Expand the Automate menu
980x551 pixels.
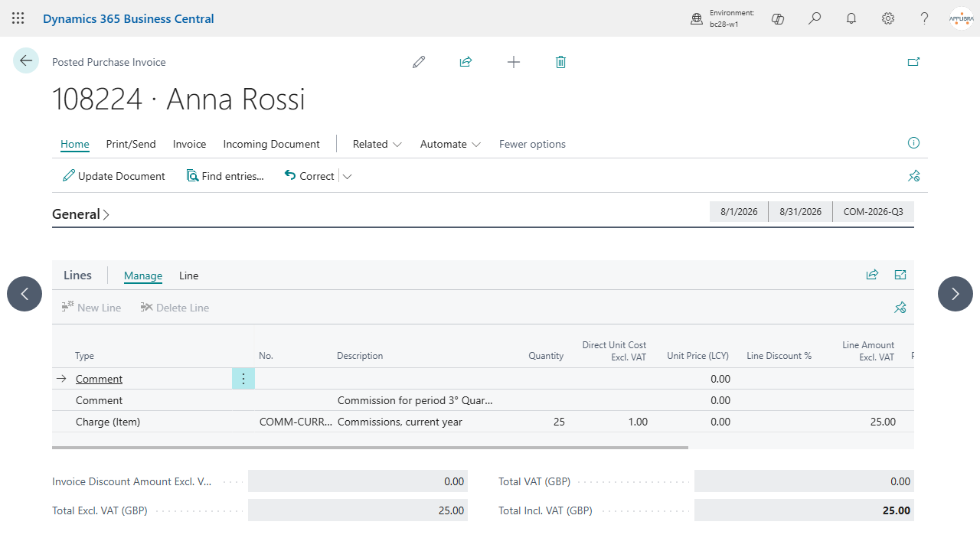[450, 144]
